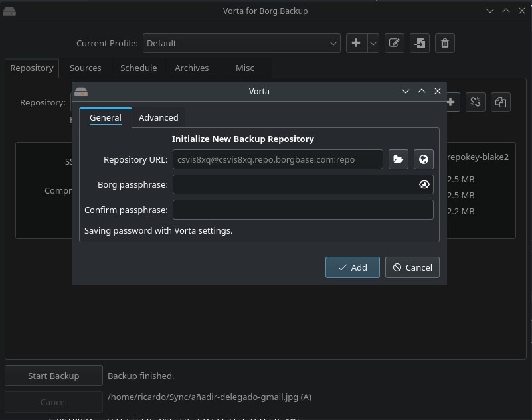Close the Vorta dialog
This screenshot has height=420, width=532.
438,91
